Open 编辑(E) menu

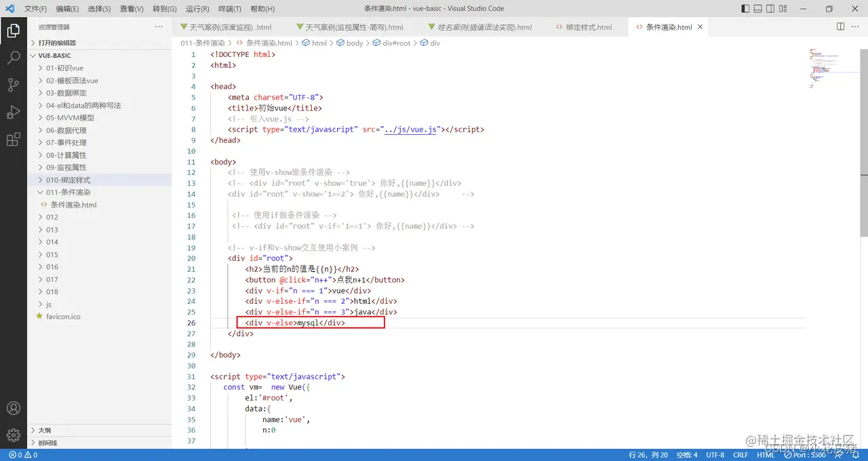(x=67, y=9)
